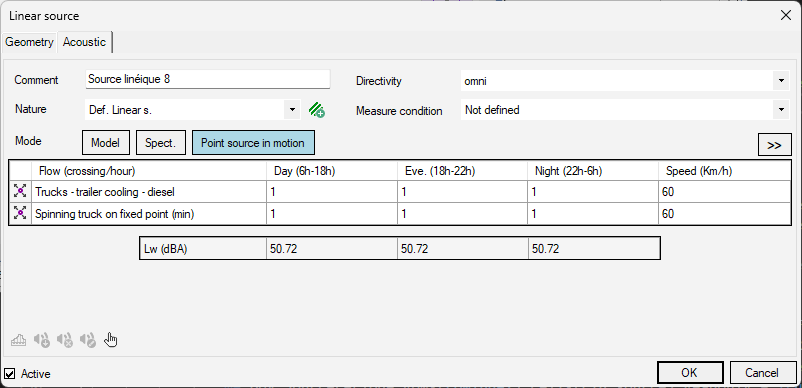Click the speaker icon with X badge

coord(65,340)
